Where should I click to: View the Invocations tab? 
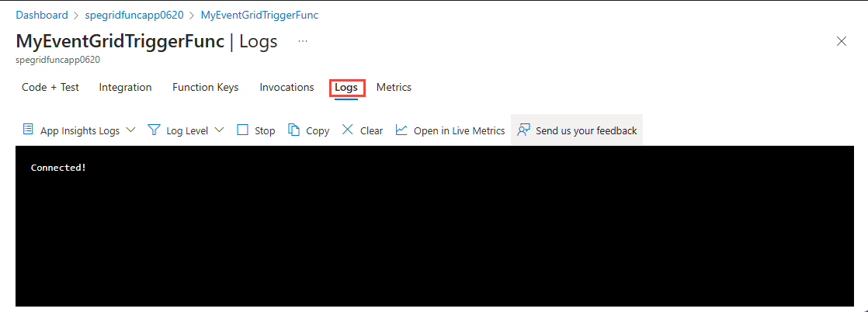point(286,88)
